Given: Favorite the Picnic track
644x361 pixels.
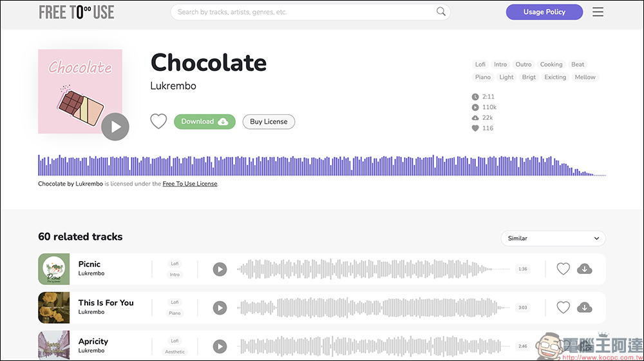Looking at the screenshot, I should coord(563,269).
